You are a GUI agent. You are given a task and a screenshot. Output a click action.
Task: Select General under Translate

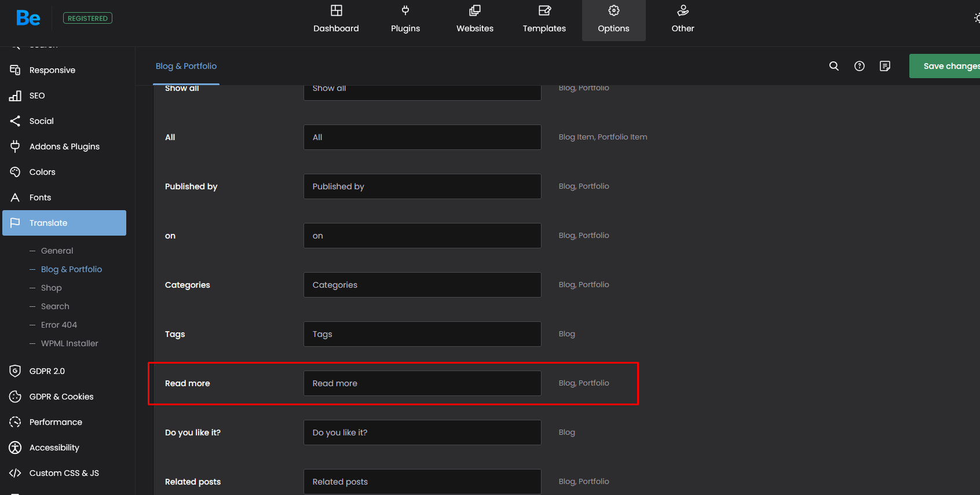(x=57, y=251)
